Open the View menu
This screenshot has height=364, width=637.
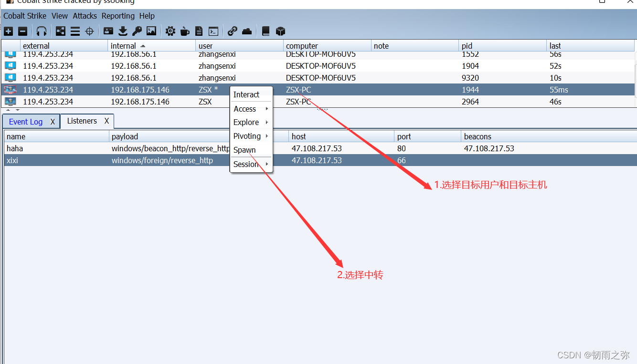pyautogui.click(x=60, y=16)
